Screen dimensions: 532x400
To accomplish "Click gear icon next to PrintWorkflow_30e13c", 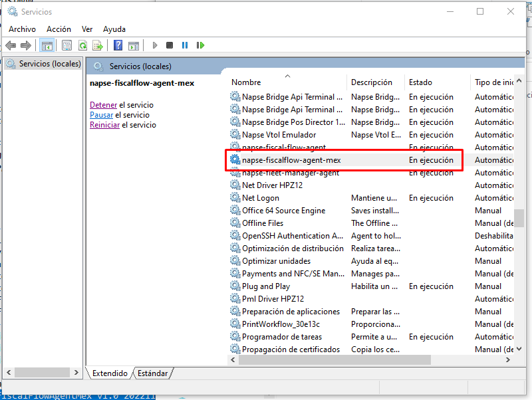I will [x=235, y=324].
